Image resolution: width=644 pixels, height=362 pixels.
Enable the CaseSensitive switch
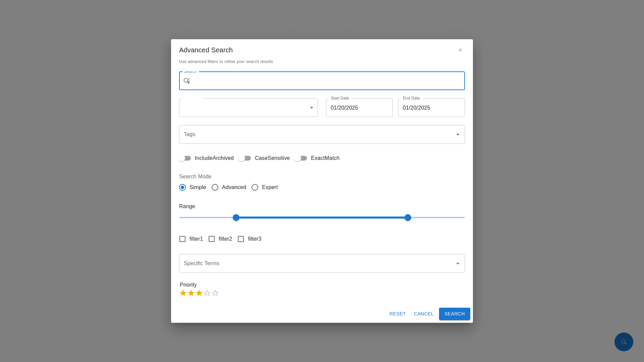click(x=245, y=158)
